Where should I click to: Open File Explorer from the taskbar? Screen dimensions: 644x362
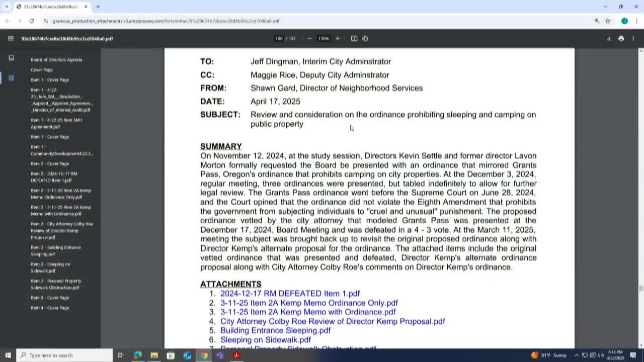pos(154,355)
